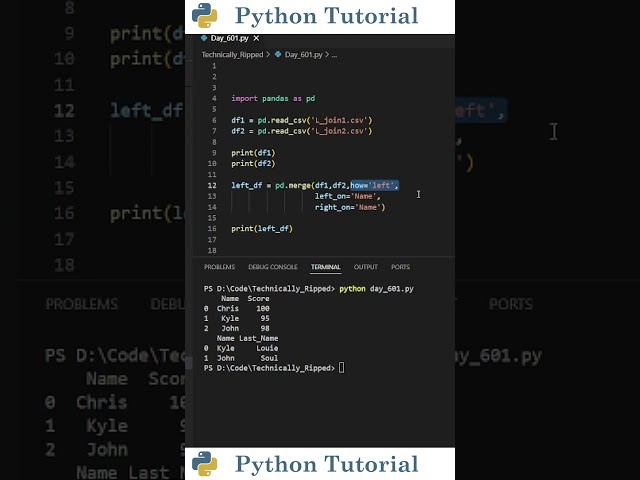Click Day_601.py in the breadcrumb path
The height and width of the screenshot is (480, 640).
pos(303,55)
